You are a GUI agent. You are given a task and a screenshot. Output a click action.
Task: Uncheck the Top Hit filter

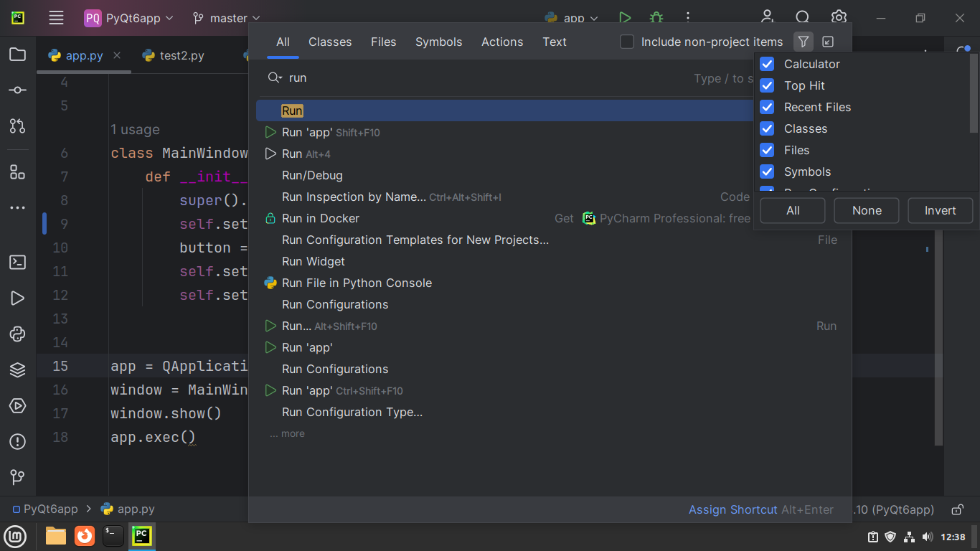[767, 85]
